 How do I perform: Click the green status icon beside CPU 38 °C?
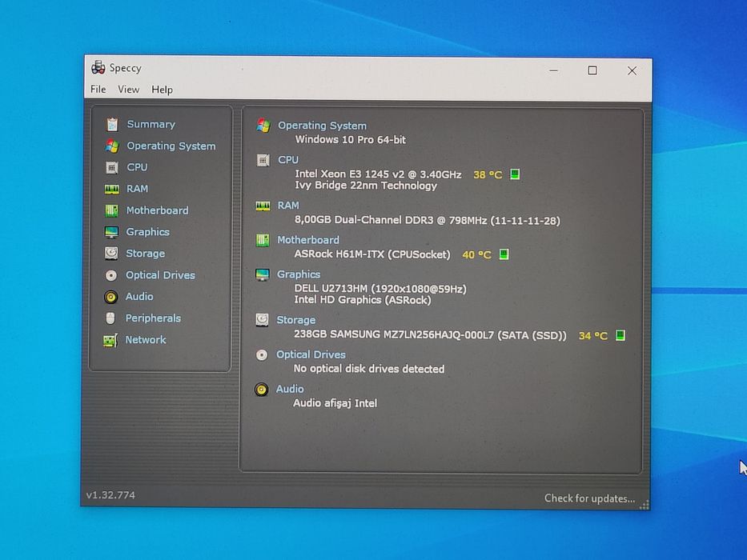[515, 174]
